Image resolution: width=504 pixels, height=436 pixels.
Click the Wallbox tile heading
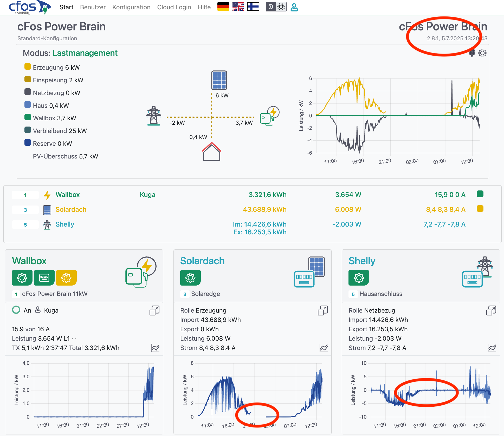(29, 261)
